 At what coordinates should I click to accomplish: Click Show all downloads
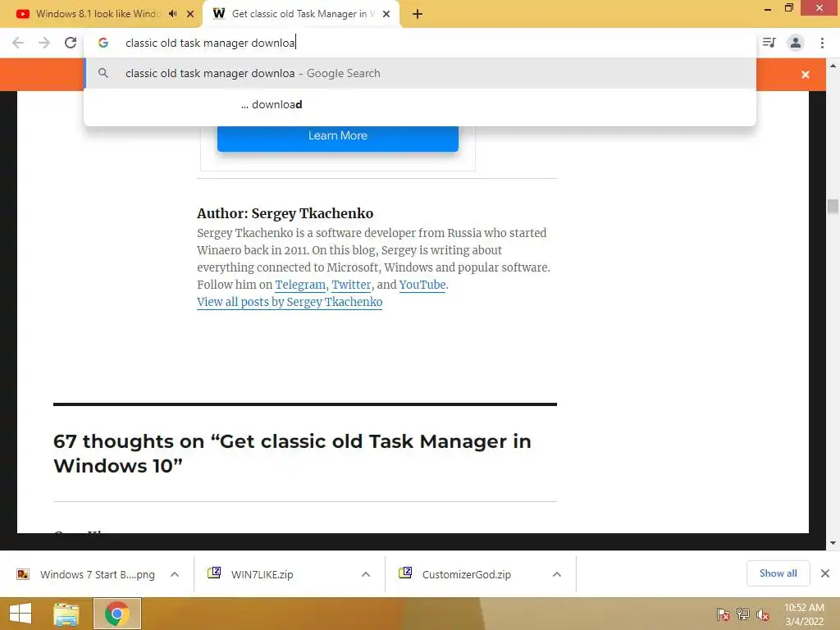tap(778, 573)
